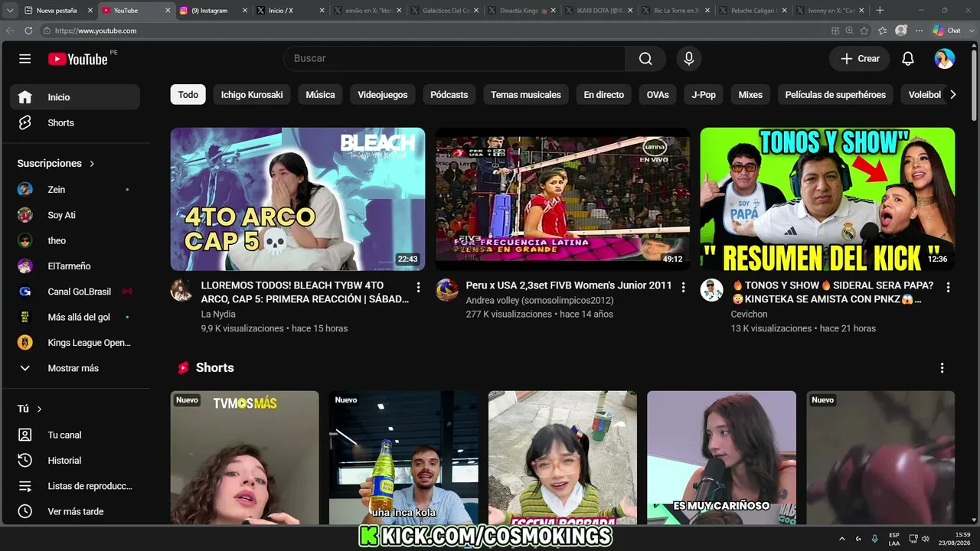
Task: Switch to the Nueva pestaña browser tab
Action: [59, 11]
